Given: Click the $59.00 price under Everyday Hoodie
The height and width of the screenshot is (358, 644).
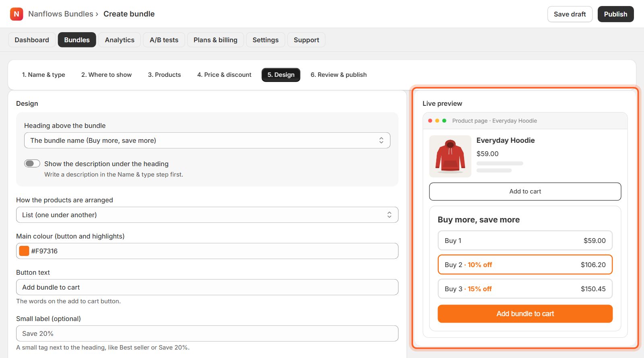Looking at the screenshot, I should pos(487,154).
